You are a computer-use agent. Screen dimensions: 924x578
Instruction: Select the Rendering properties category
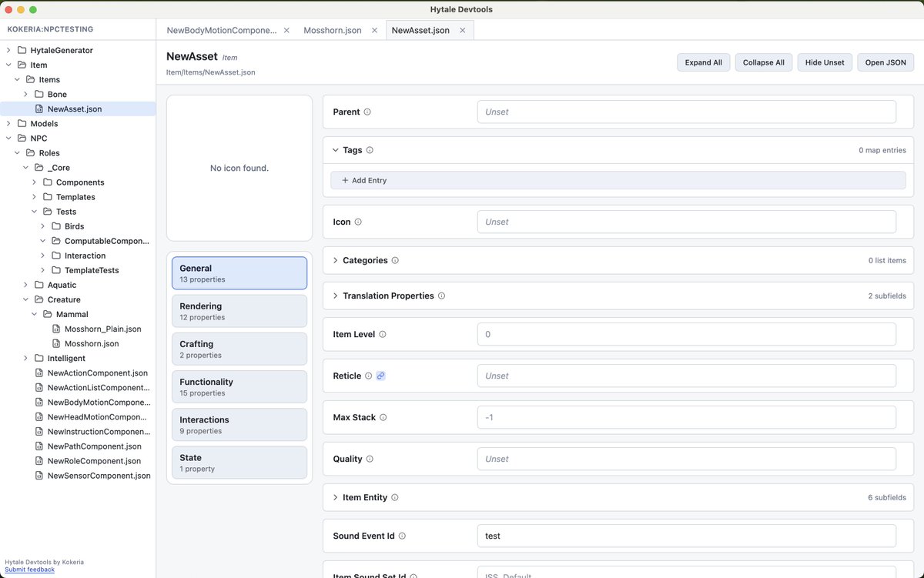(239, 311)
